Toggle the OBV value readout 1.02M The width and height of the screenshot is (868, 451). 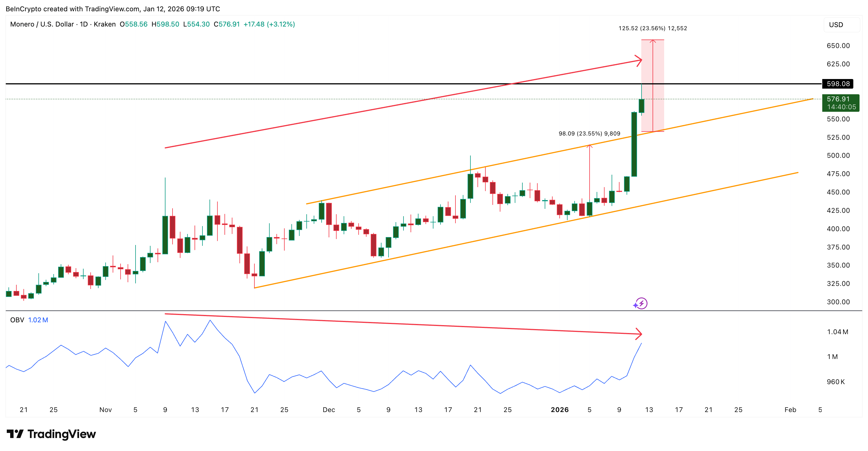38,320
